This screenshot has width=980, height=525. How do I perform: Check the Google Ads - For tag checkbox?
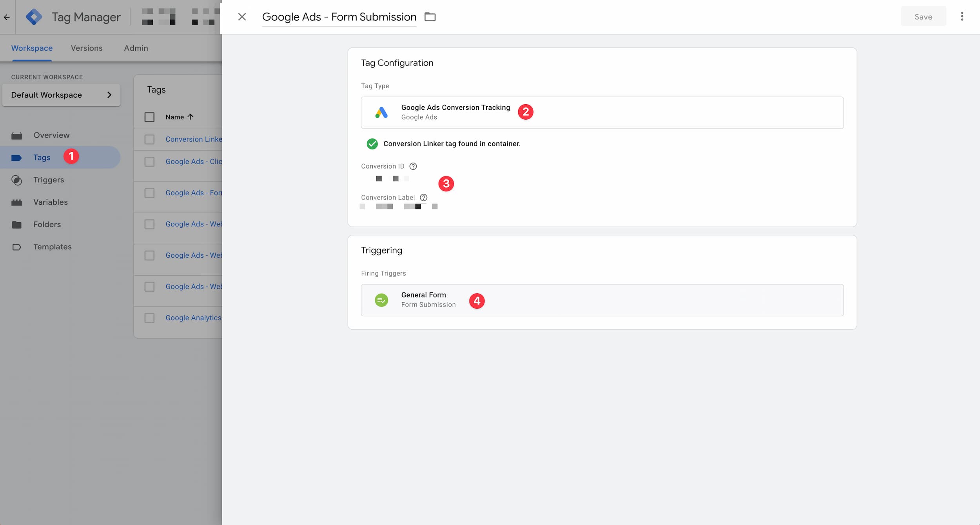click(x=149, y=193)
